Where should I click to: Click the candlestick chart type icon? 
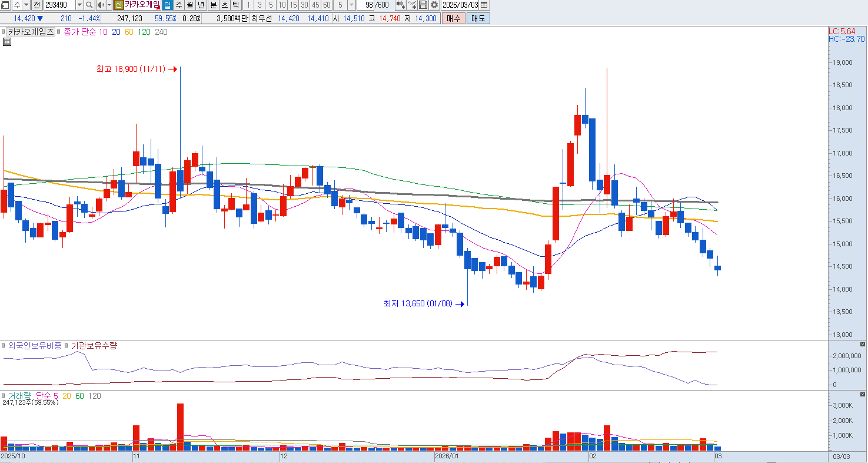(401, 5)
